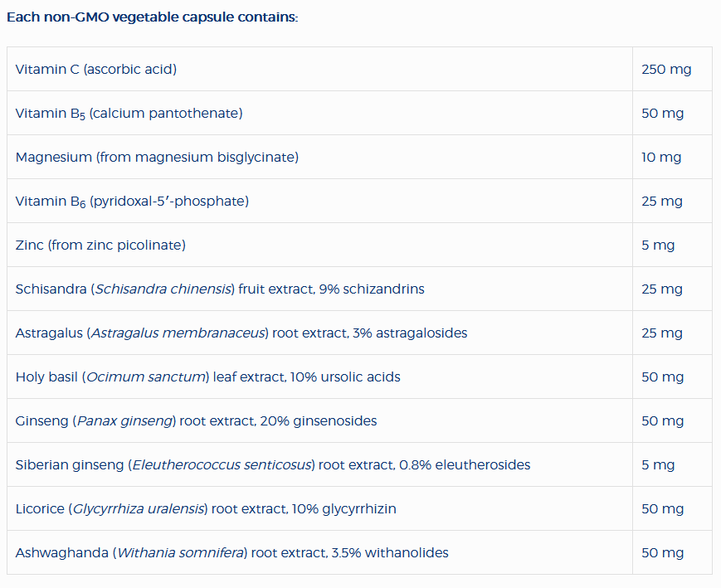
Task: Select the Ashwagandha 50 mg dosage cell
Action: tap(662, 552)
